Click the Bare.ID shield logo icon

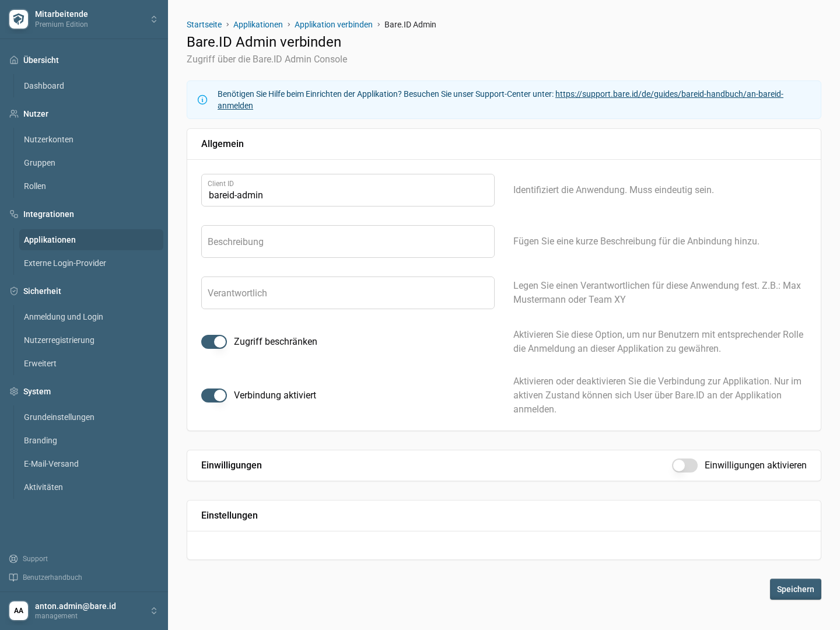click(19, 19)
